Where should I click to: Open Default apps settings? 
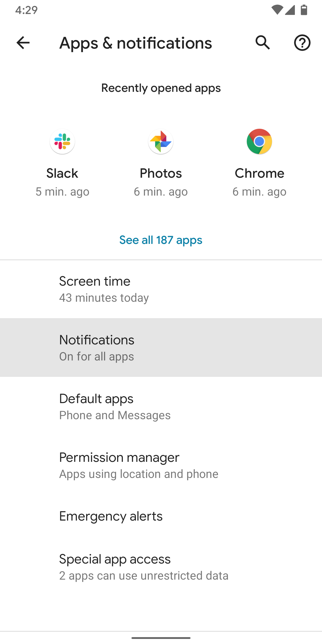tap(161, 406)
